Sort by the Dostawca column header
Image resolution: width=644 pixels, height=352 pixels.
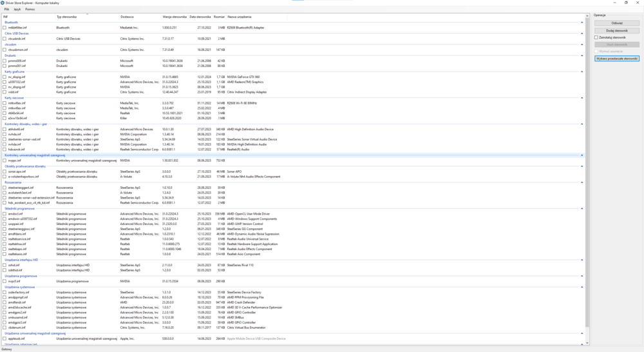pos(140,17)
